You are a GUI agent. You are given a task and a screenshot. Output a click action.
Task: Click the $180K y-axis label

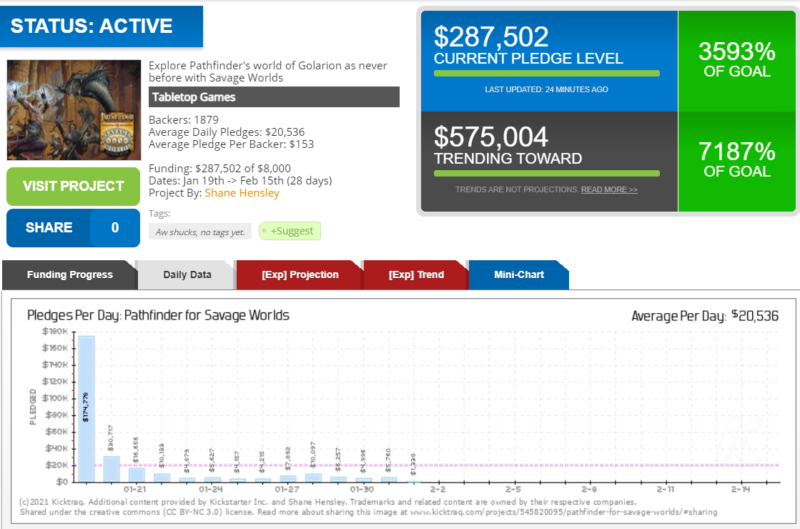click(55, 332)
